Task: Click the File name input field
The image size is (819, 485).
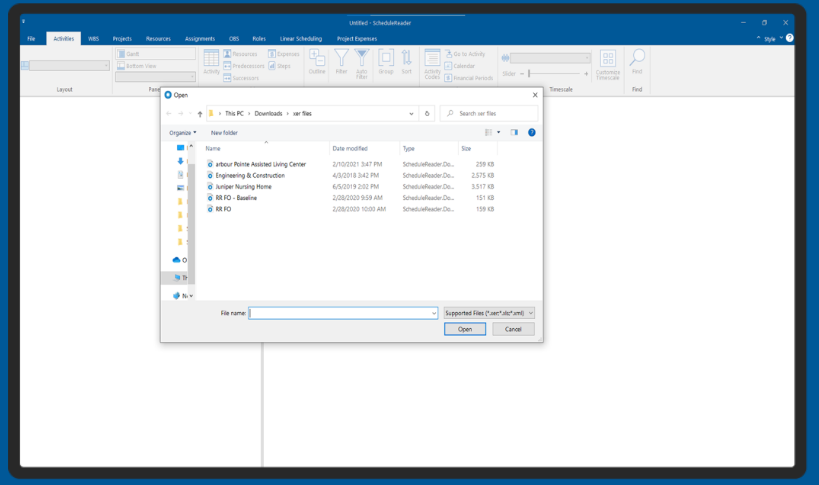Action: coord(343,313)
